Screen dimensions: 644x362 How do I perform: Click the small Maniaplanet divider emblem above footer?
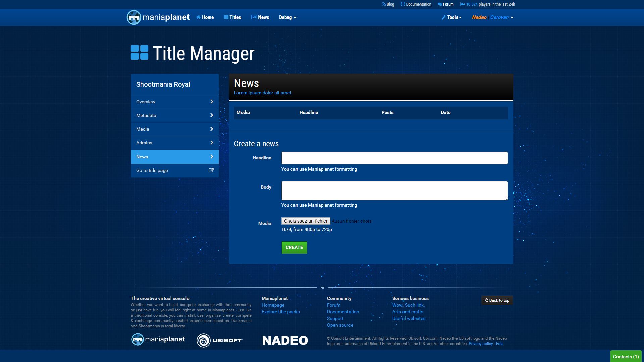[322, 288]
